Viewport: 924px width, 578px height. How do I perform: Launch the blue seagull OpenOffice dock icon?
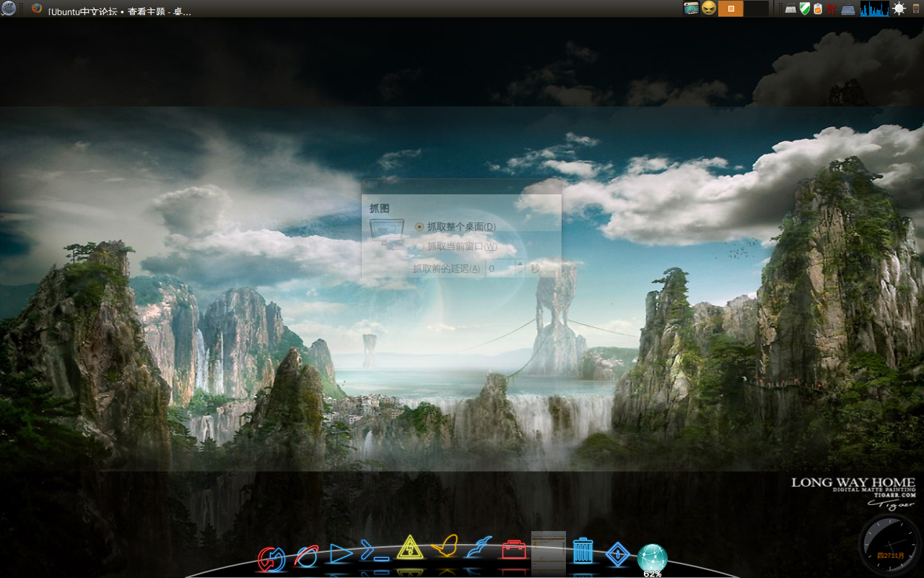(479, 547)
